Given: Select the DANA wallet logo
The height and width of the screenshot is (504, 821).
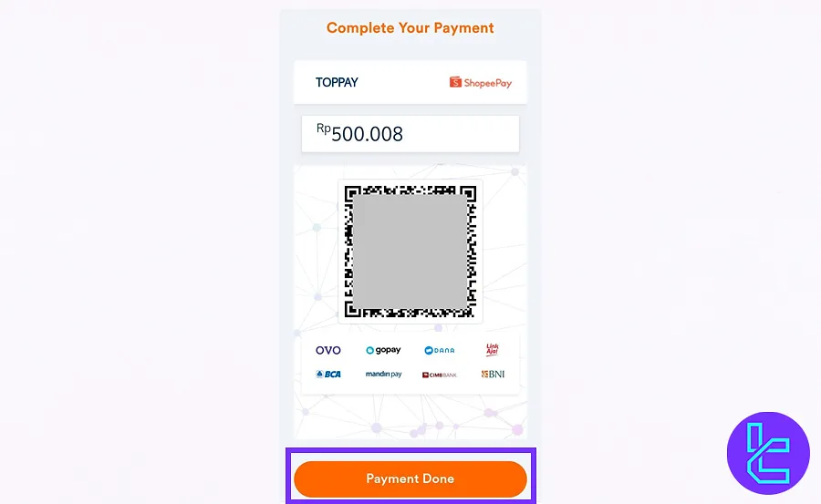Looking at the screenshot, I should 440,351.
